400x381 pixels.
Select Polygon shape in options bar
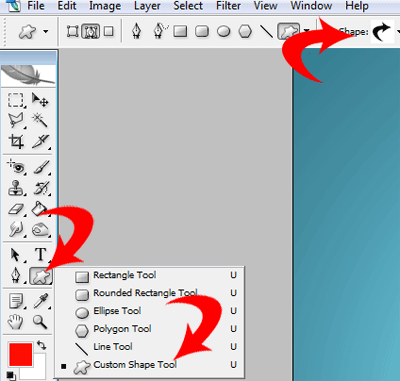point(245,32)
